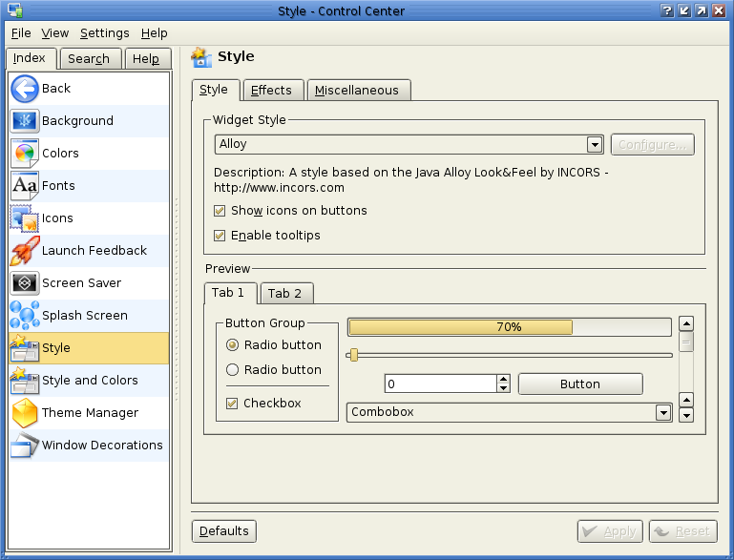Click the Defaults button
734x560 pixels.
[224, 531]
